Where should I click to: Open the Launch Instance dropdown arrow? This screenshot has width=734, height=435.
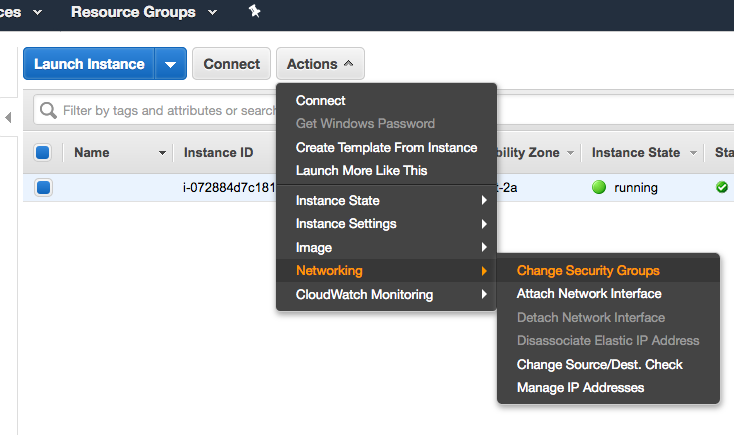click(x=170, y=64)
